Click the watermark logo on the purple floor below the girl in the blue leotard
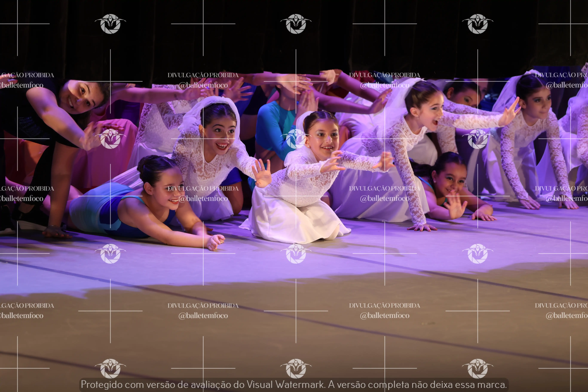Image resolution: width=588 pixels, height=392 pixels. point(110,253)
